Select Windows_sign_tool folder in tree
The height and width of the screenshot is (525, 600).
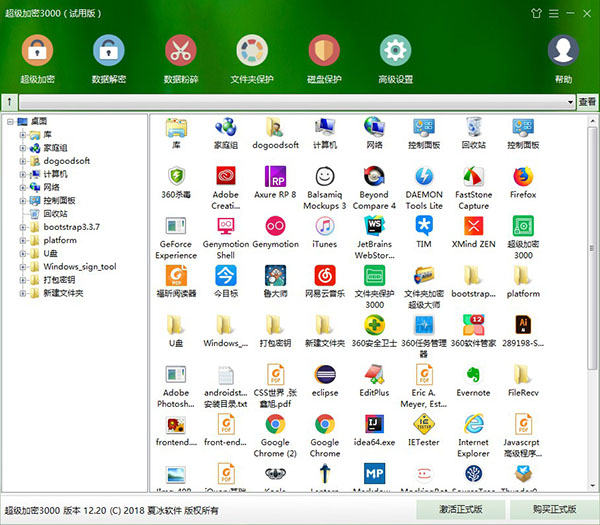(x=80, y=267)
